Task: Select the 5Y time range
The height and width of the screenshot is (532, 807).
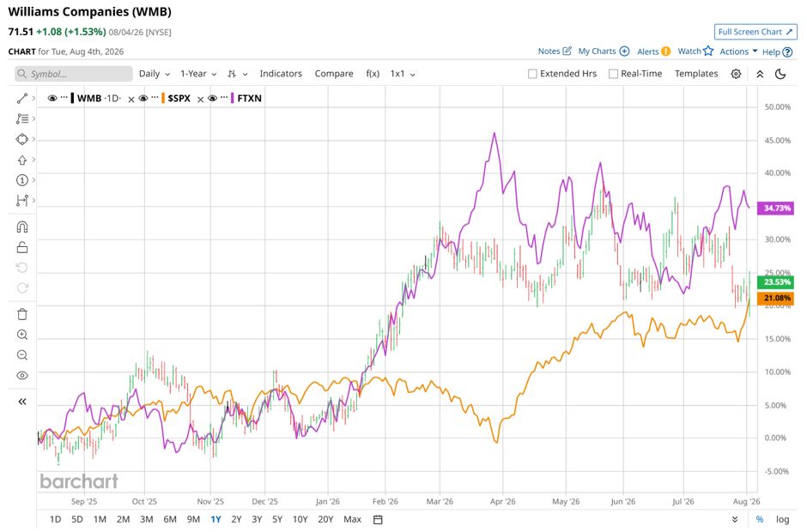Action: click(277, 520)
